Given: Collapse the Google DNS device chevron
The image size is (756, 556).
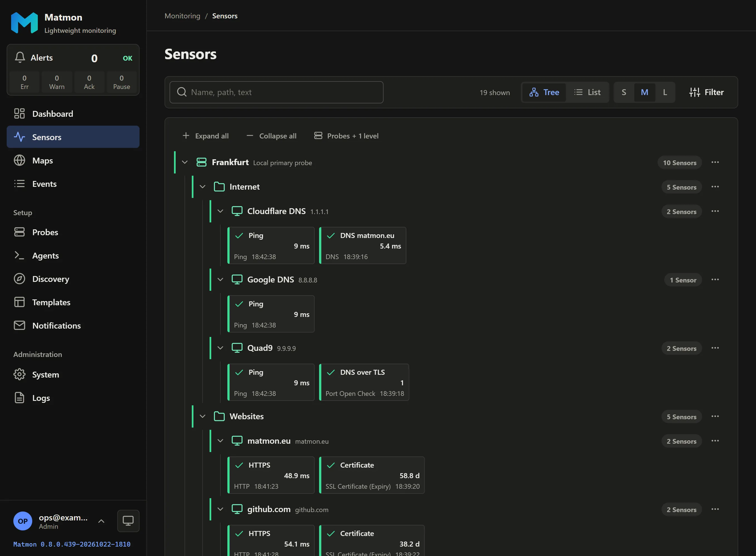Looking at the screenshot, I should (x=220, y=280).
